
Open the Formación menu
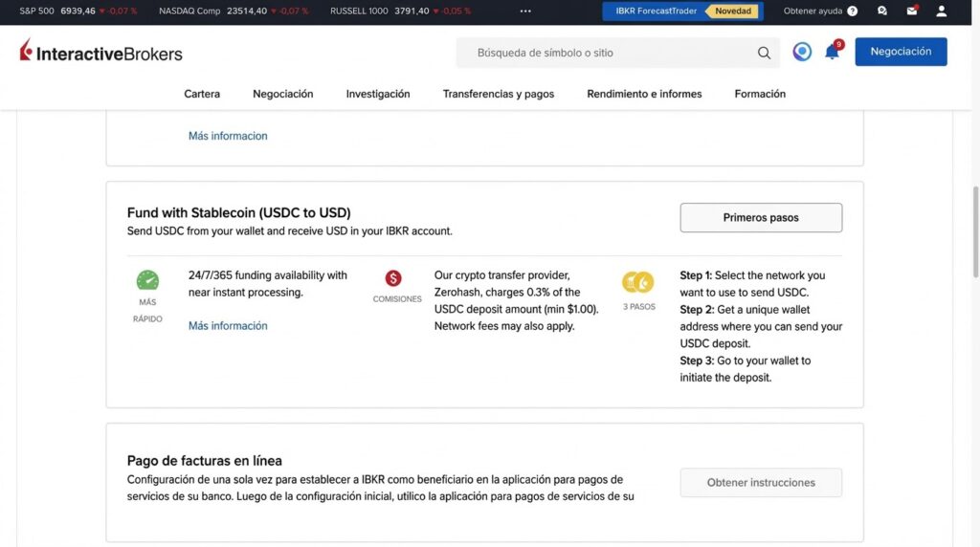point(760,94)
